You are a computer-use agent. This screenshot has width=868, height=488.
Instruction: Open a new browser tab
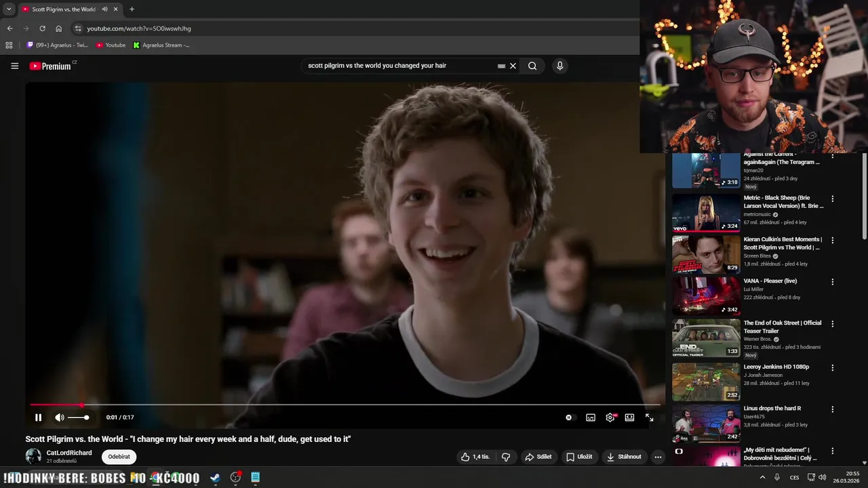132,9
